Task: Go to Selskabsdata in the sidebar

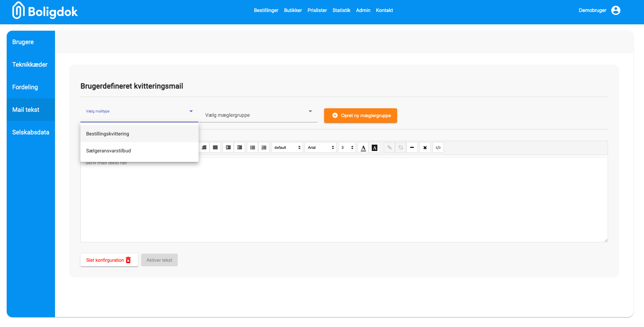Action: [31, 132]
